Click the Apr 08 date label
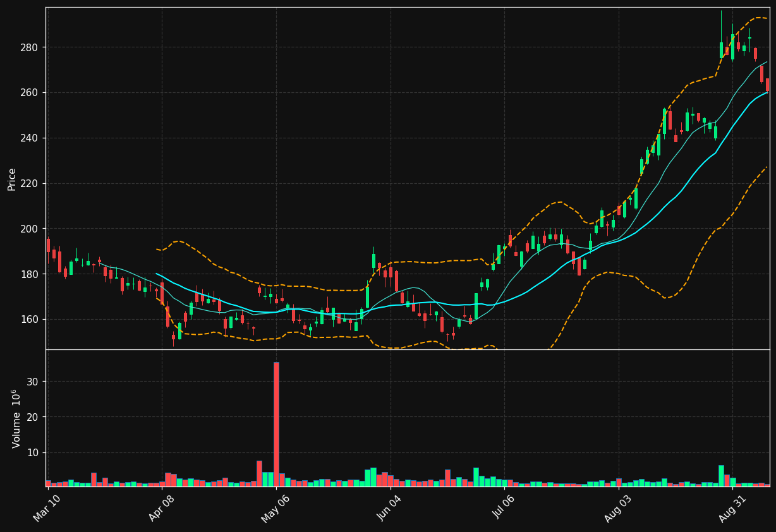Screen dimensions: 776x532 pyautogui.click(x=162, y=509)
